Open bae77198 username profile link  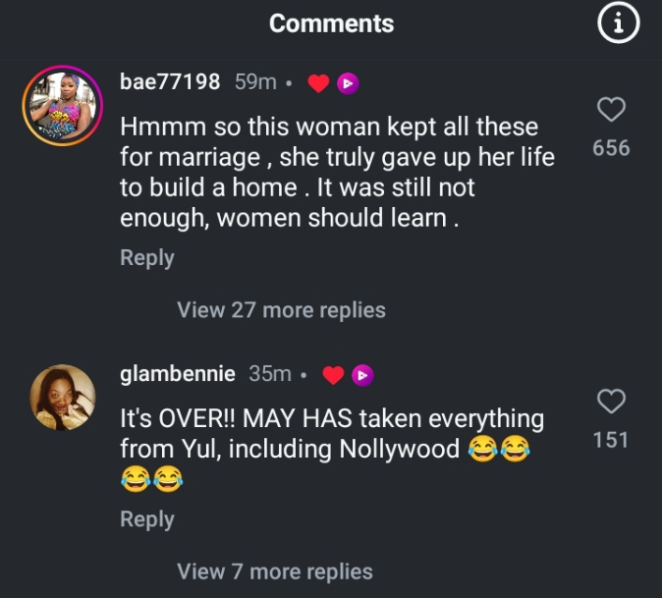(170, 82)
